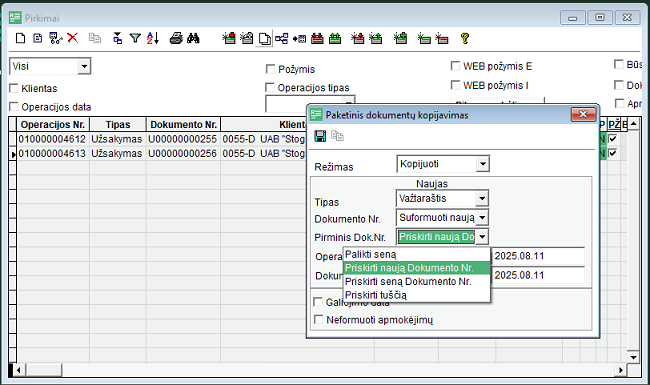Expand the Režimas Kopijuoti dropdown
Viewport: 650px width, 385px height.
[x=483, y=164]
